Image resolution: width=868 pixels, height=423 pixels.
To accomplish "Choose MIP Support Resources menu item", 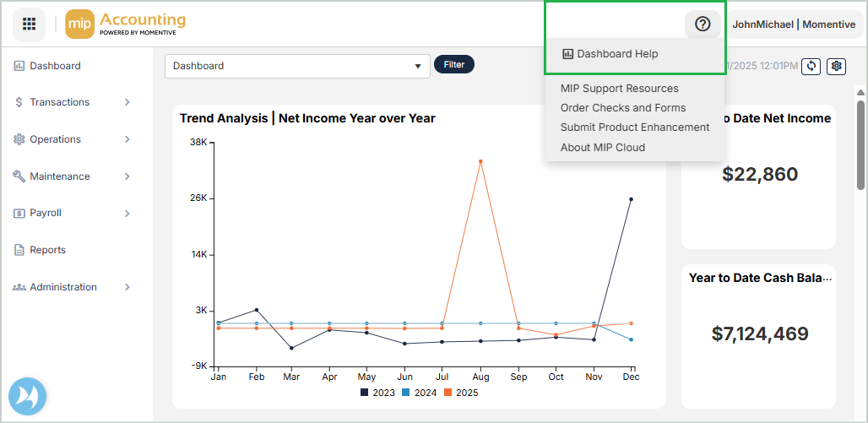I will (x=619, y=88).
